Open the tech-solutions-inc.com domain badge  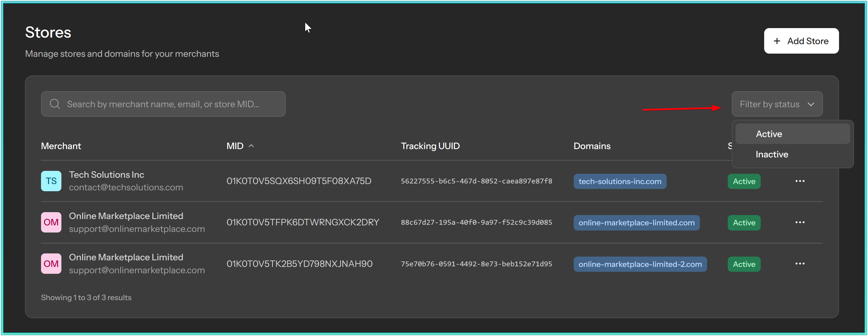(x=620, y=181)
